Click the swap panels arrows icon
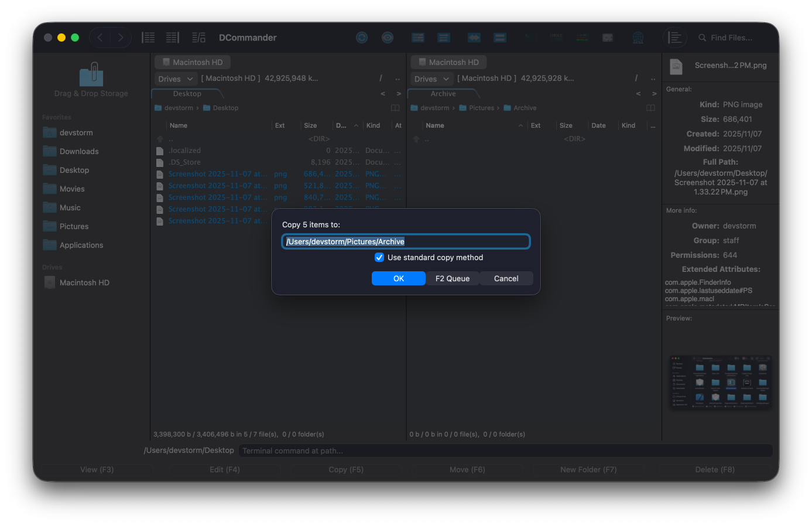Viewport: 812px width, 525px height. (474, 37)
